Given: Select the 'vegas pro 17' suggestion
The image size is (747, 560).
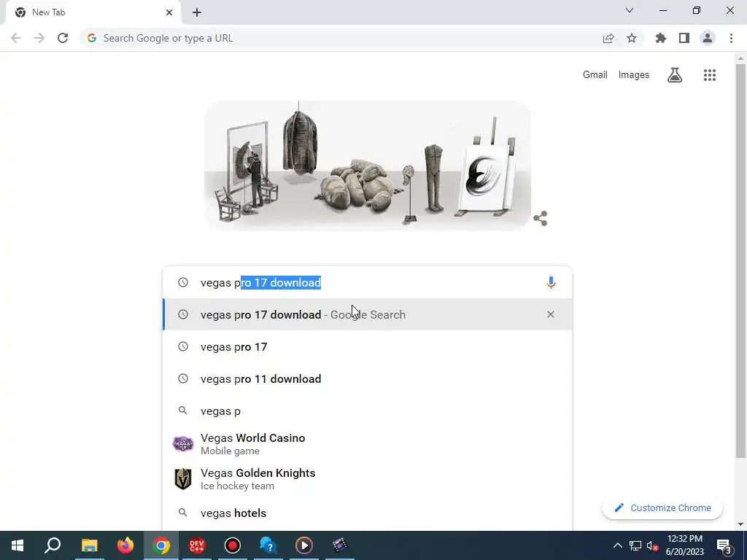Looking at the screenshot, I should [x=368, y=346].
